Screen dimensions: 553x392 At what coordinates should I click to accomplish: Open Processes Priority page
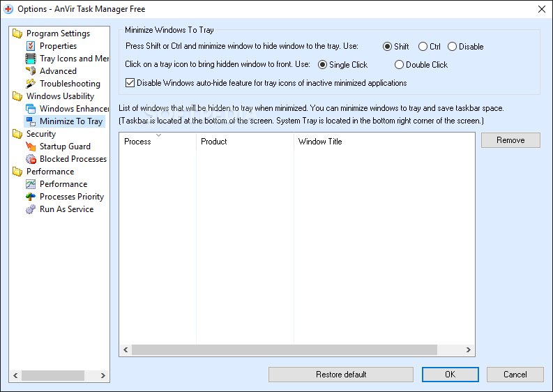pyautogui.click(x=72, y=197)
